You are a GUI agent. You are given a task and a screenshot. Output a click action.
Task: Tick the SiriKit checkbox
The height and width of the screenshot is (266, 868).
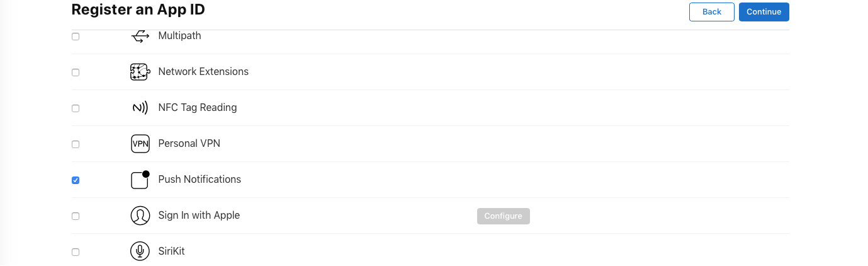tap(76, 252)
